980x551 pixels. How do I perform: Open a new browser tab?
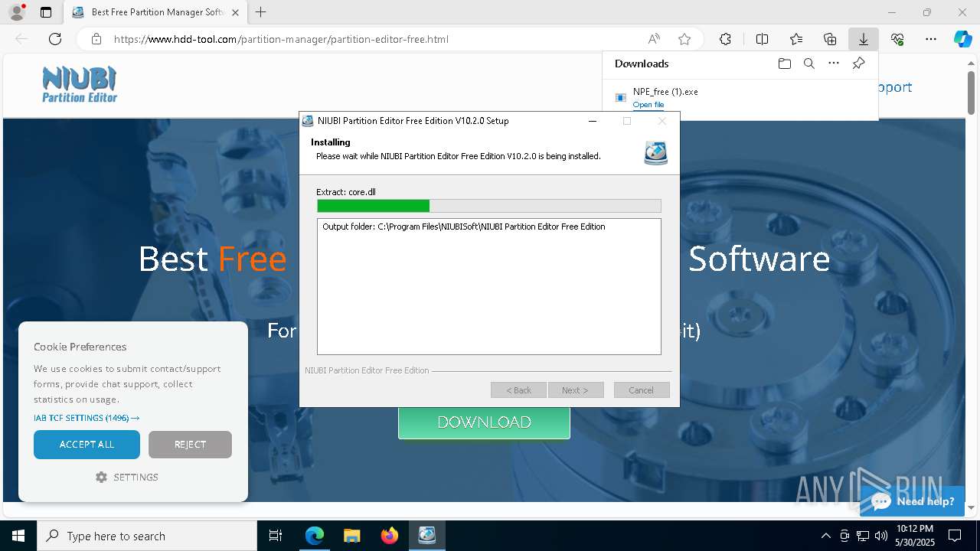[261, 12]
